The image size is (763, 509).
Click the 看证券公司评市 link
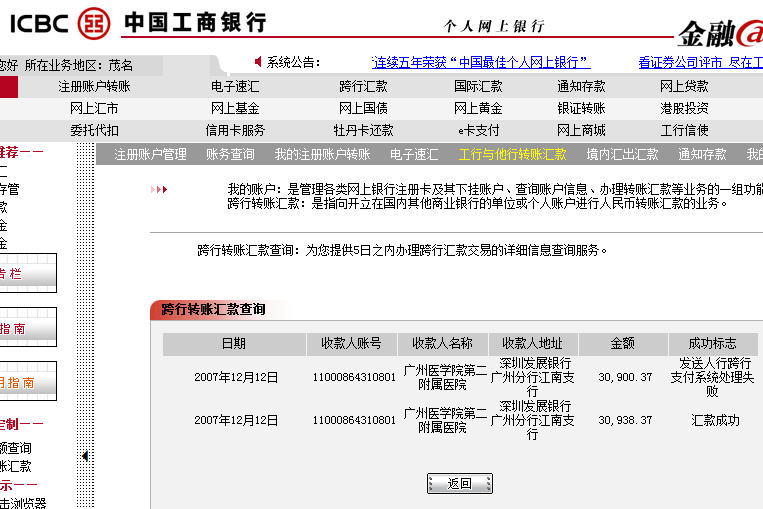pyautogui.click(x=700, y=62)
